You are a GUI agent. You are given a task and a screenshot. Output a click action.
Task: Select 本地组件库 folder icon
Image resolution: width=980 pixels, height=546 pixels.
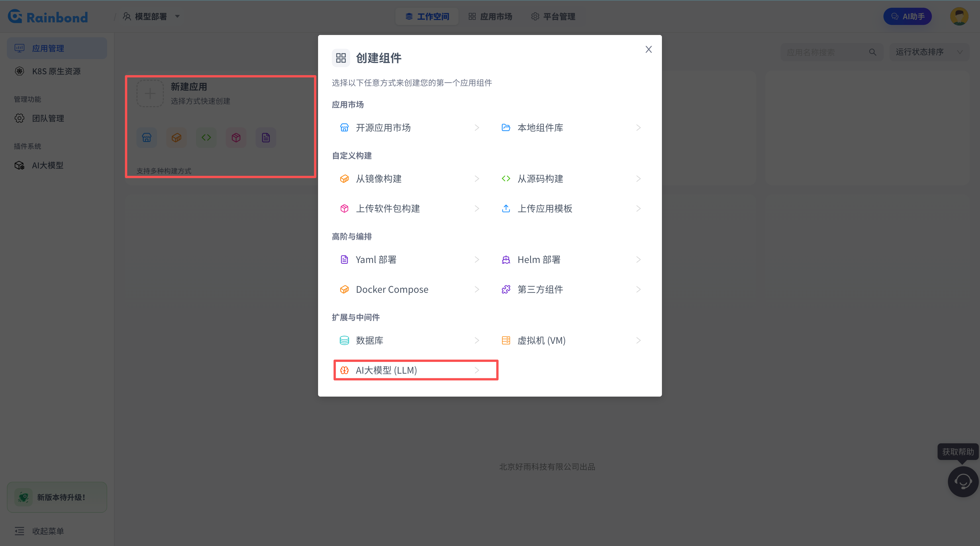pyautogui.click(x=505, y=128)
